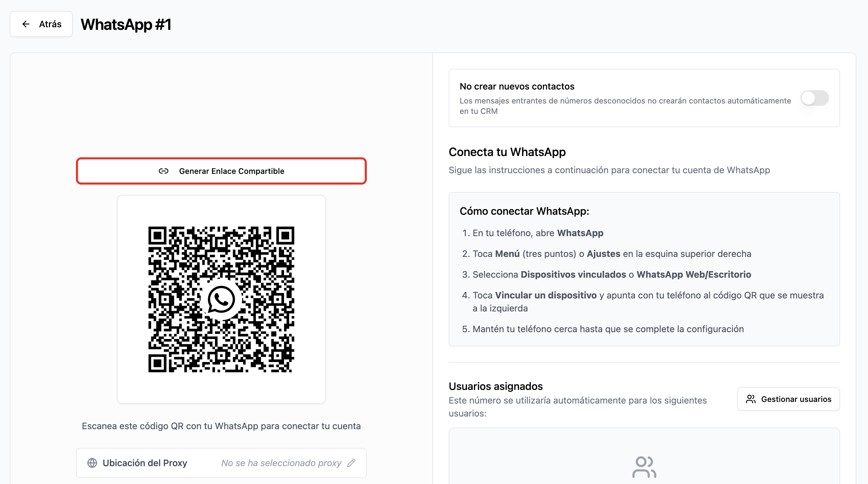The height and width of the screenshot is (484, 868).
Task: Click the pencil edit icon for proxy
Action: click(351, 463)
